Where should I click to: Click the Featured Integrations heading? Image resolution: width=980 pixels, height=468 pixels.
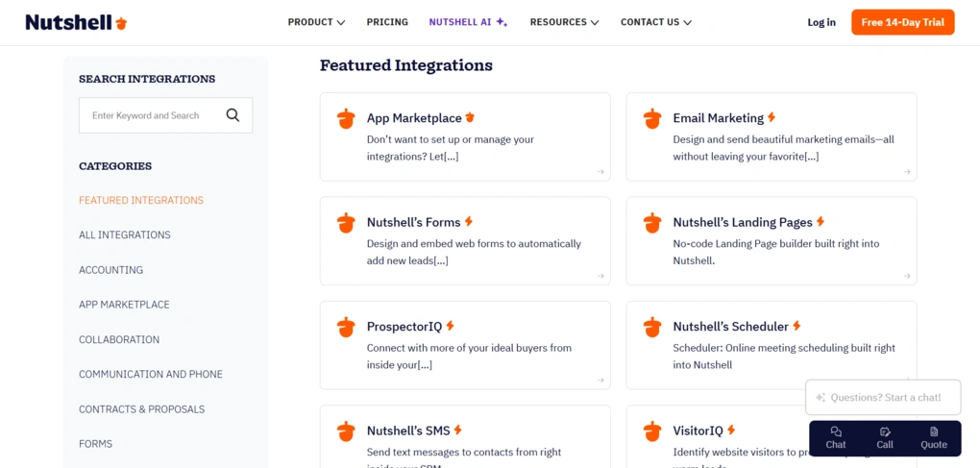pyautogui.click(x=406, y=65)
